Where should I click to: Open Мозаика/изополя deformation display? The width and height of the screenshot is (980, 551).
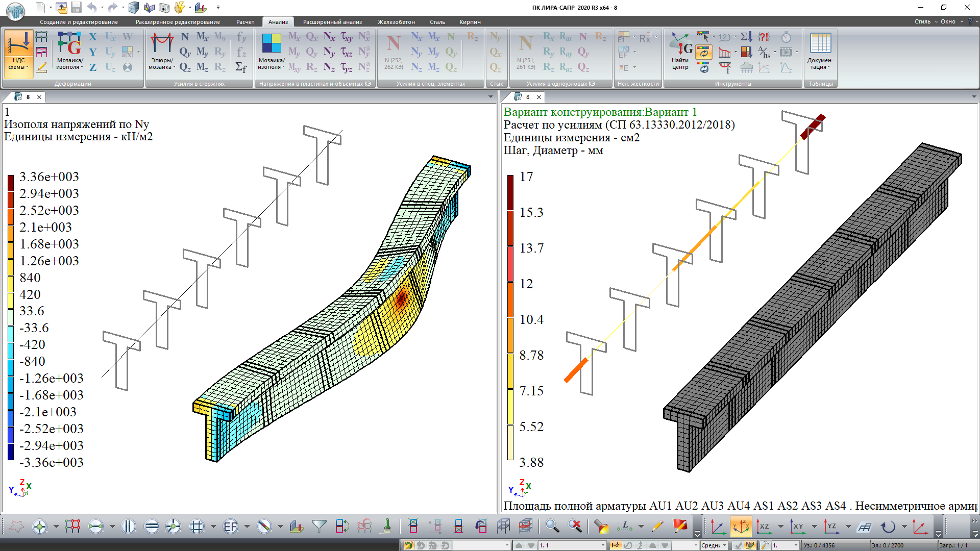point(69,51)
